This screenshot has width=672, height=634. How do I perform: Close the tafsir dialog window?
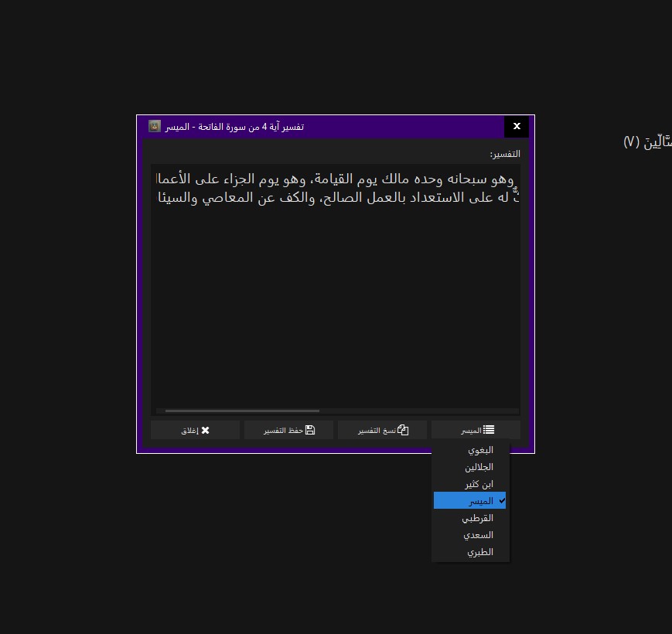click(x=517, y=126)
